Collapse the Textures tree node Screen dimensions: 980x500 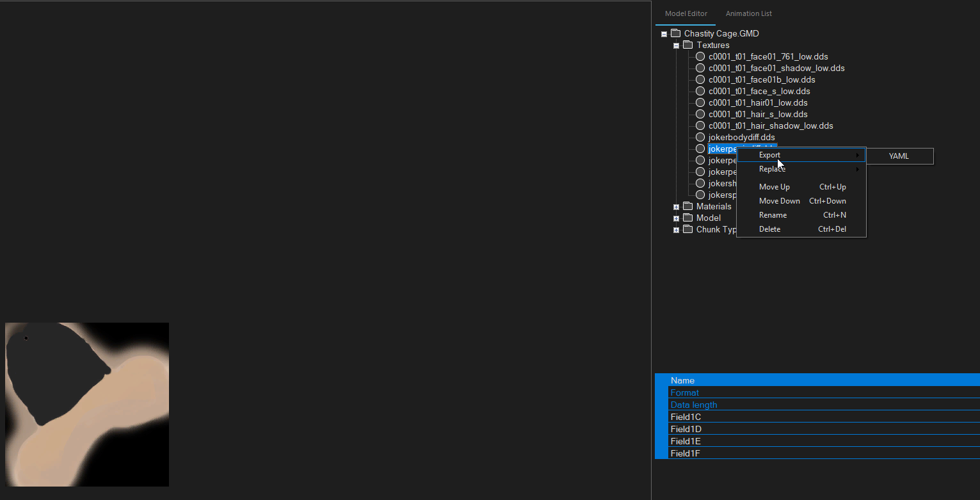(676, 45)
